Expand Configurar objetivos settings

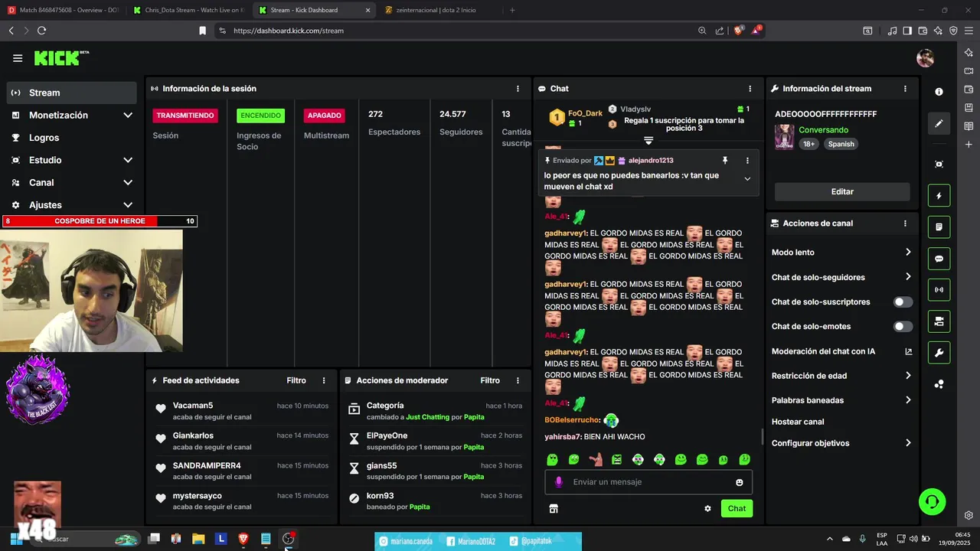[x=841, y=443]
